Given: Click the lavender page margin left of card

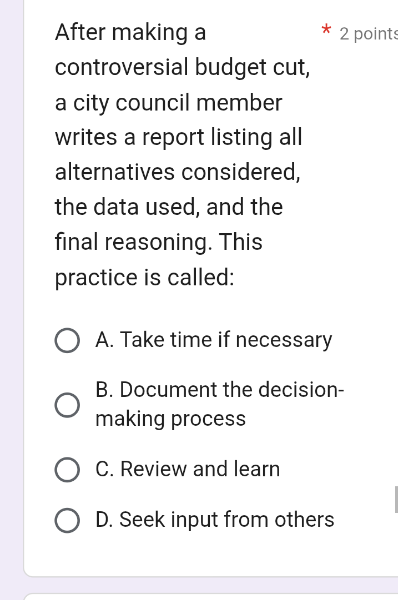Looking at the screenshot, I should (11, 300).
